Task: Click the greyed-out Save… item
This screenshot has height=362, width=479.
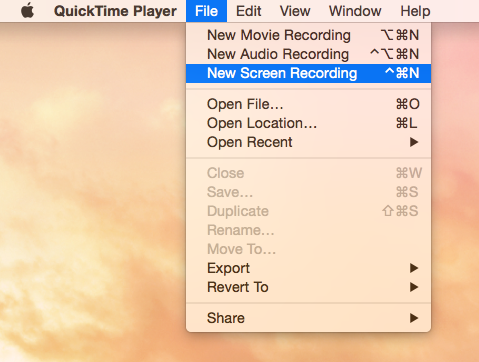Action: pos(308,192)
